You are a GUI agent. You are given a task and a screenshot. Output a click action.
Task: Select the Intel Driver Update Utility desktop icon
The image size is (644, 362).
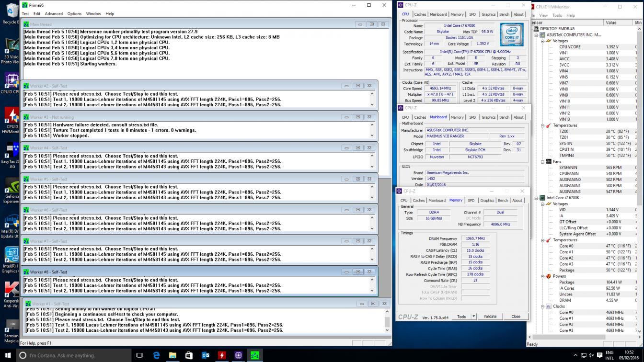[x=11, y=225]
